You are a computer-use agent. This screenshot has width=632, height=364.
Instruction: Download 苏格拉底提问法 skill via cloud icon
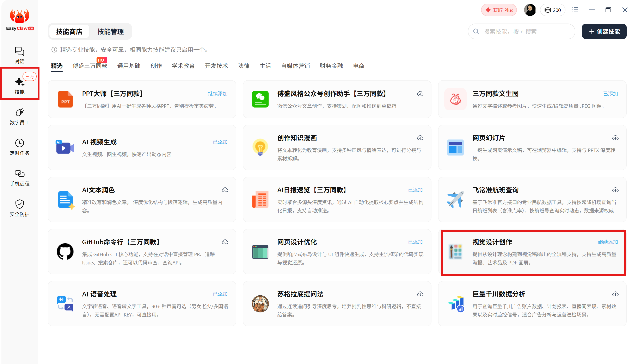tap(420, 294)
